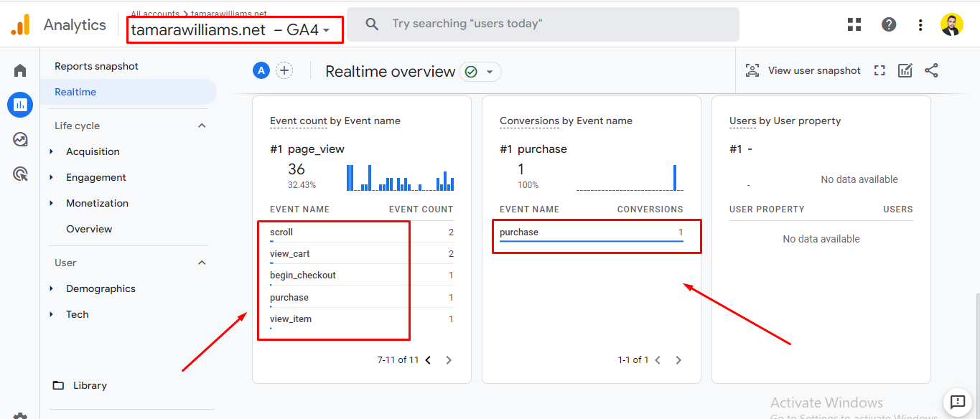Image resolution: width=980 pixels, height=419 pixels.
Task: Expand the Acquisition menu
Action: coord(51,151)
